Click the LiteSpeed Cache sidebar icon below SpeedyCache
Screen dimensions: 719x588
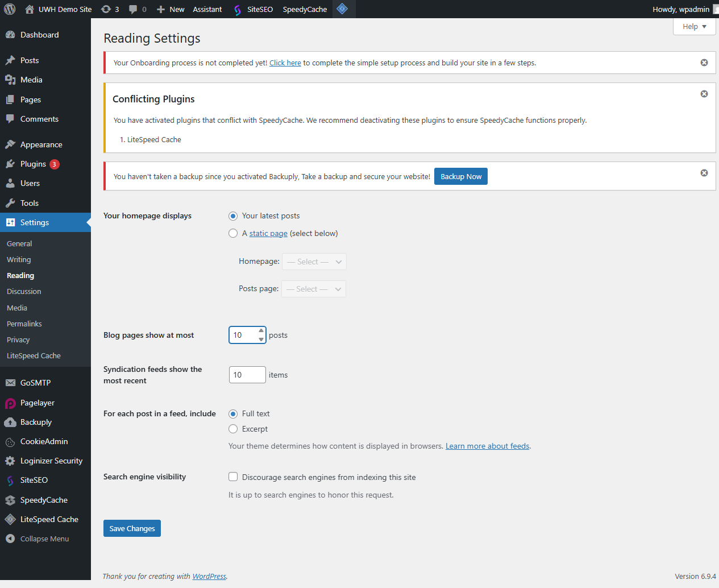tap(10, 519)
